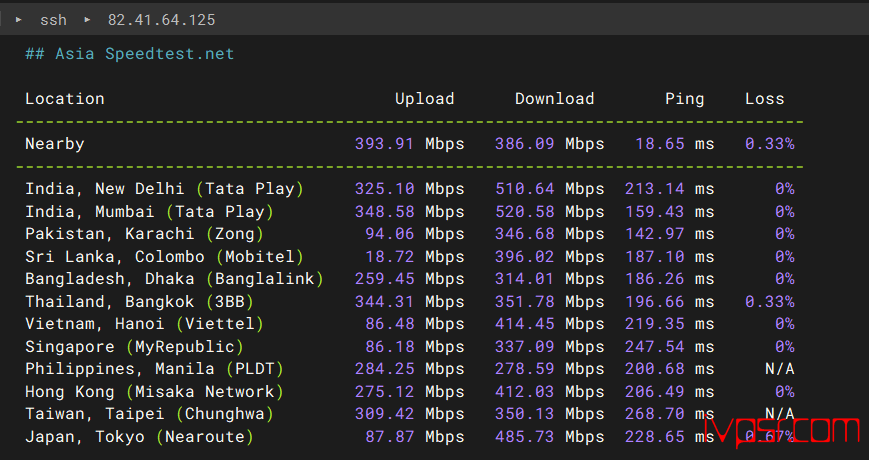Click the Ping column header
Screen dimensions: 869x460
coord(684,99)
